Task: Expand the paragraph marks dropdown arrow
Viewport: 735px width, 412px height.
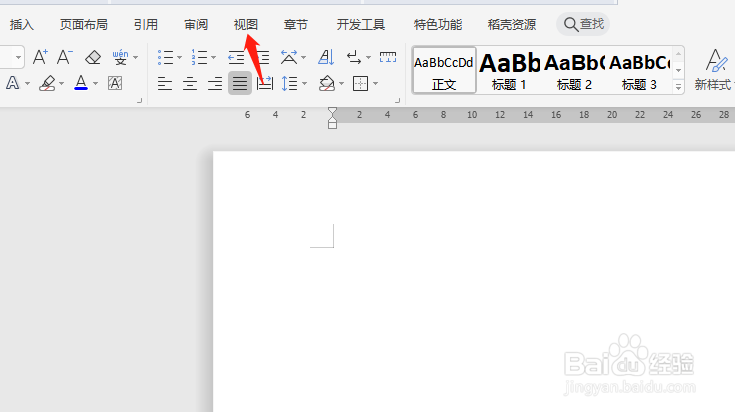Action: pyautogui.click(x=368, y=58)
